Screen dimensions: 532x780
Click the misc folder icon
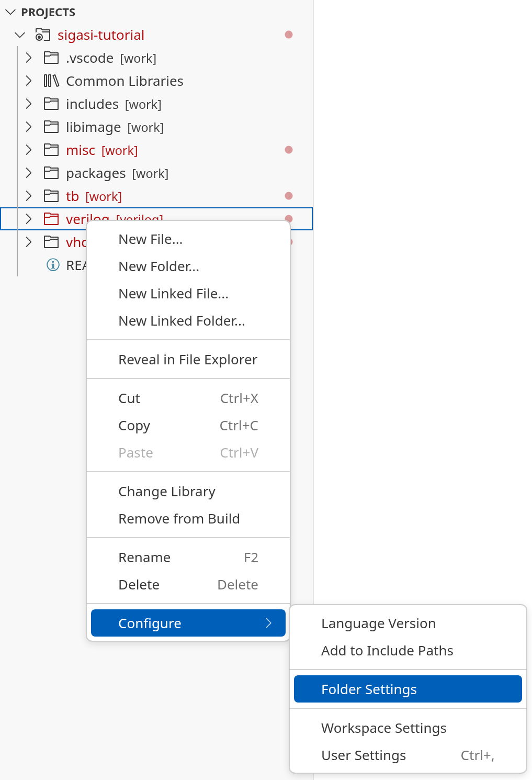pyautogui.click(x=51, y=150)
